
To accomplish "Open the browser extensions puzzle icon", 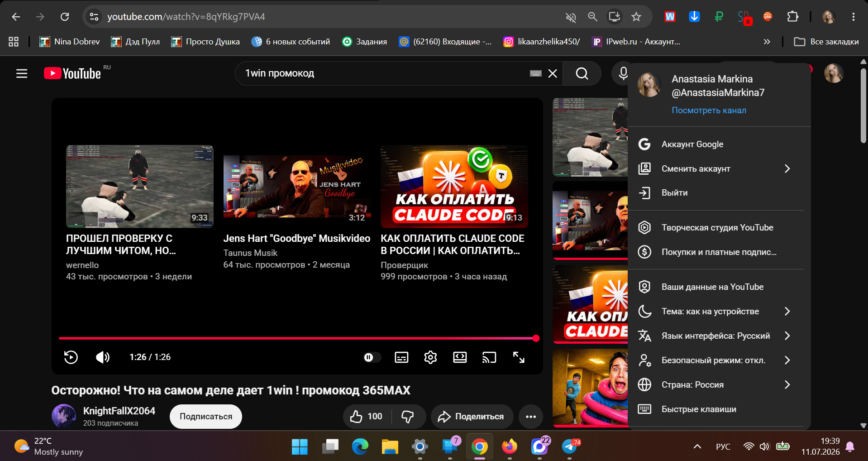I will click(792, 17).
